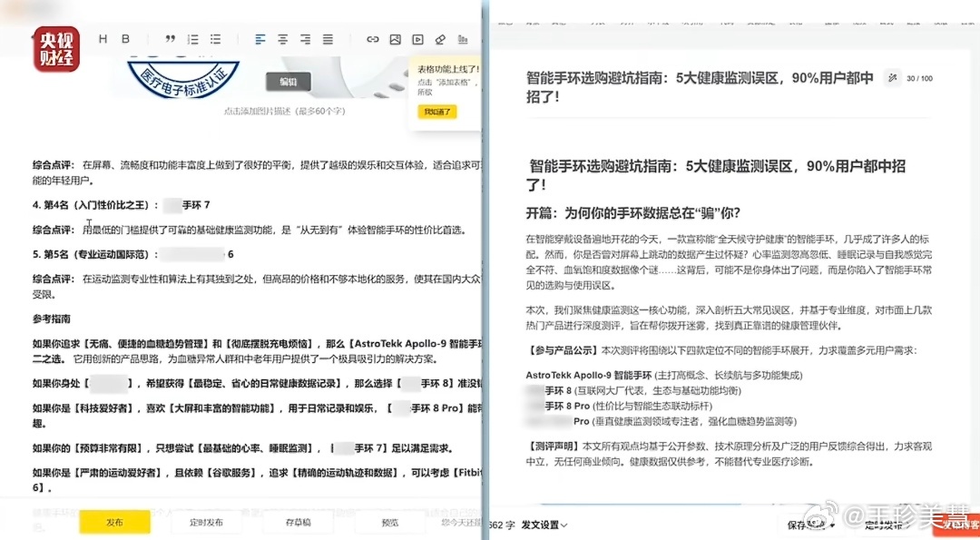The height and width of the screenshot is (540, 980).
Task: Click the line 5. 第5名（专业运动国际范）
Action: coord(133,254)
